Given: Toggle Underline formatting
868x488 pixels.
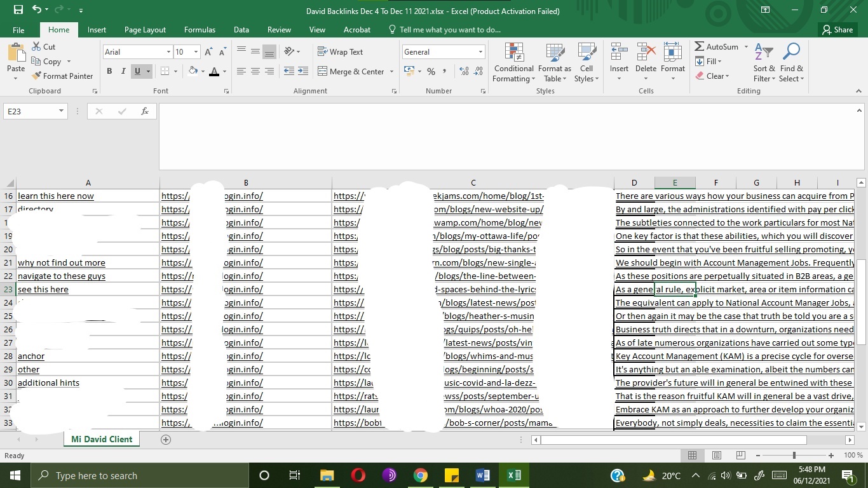Looking at the screenshot, I should 137,71.
